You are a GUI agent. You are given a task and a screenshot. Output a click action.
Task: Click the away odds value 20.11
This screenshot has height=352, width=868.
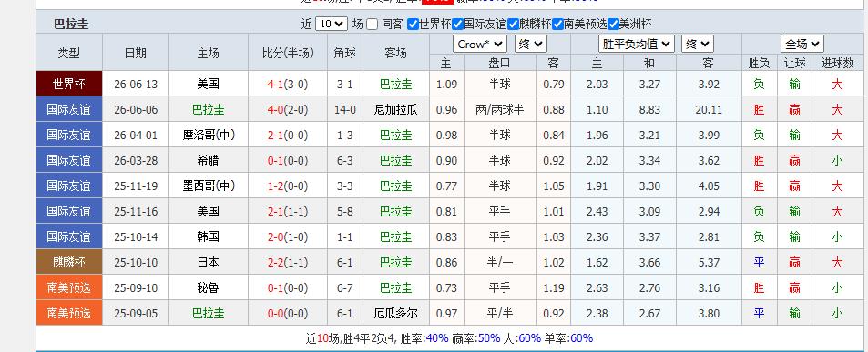click(x=709, y=110)
